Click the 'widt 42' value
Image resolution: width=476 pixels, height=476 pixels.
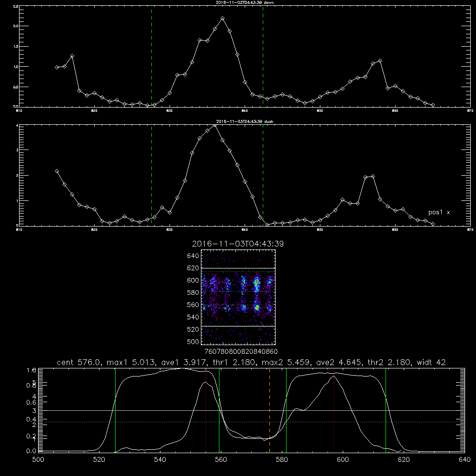click(x=432, y=362)
